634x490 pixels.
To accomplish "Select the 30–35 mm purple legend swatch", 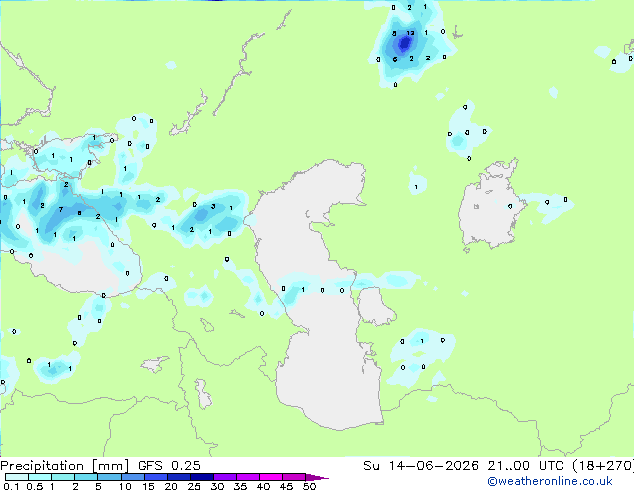I will coord(224,477).
